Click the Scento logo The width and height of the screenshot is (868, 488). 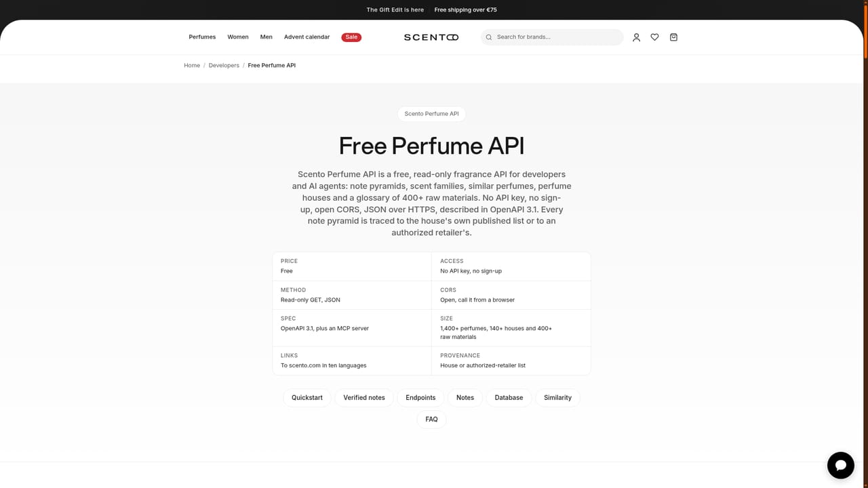[x=431, y=37]
